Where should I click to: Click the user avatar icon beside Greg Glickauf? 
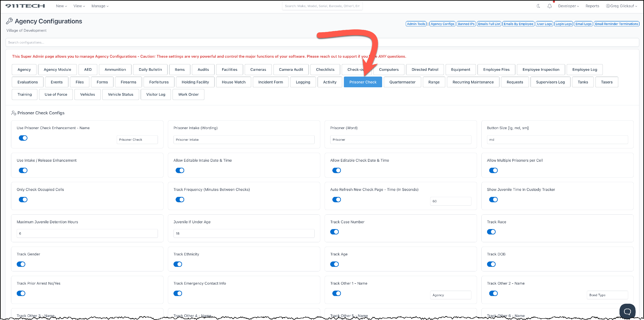point(608,6)
